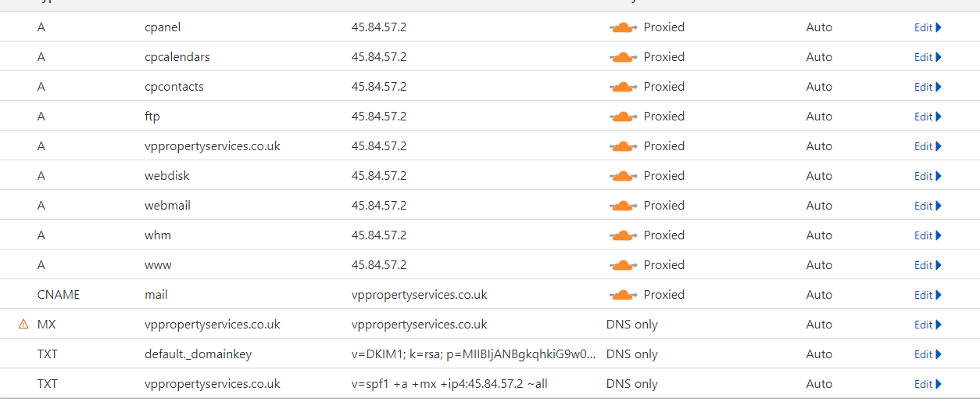Click Auto TTL on the webdisk row

(x=819, y=176)
